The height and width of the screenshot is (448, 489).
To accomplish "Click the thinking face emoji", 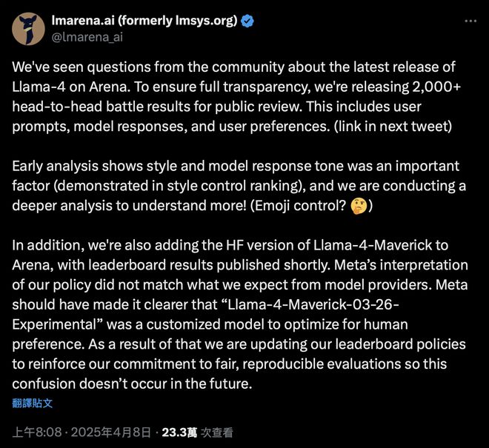I will 360,205.
